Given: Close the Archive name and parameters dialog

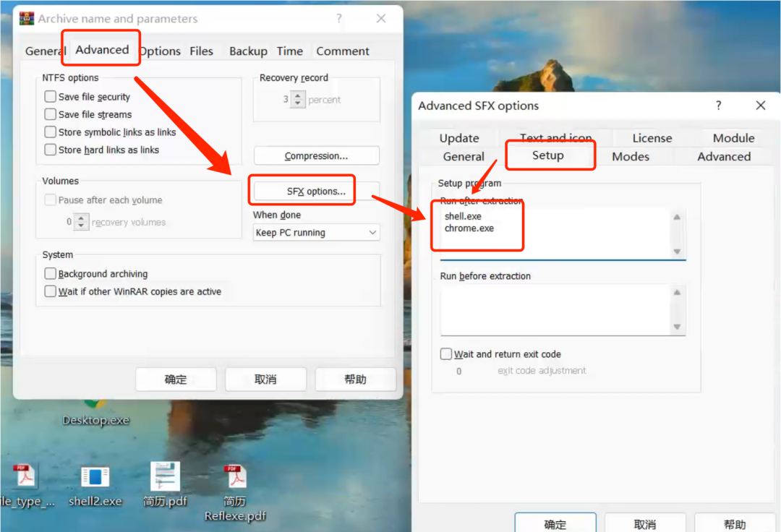Looking at the screenshot, I should point(381,18).
